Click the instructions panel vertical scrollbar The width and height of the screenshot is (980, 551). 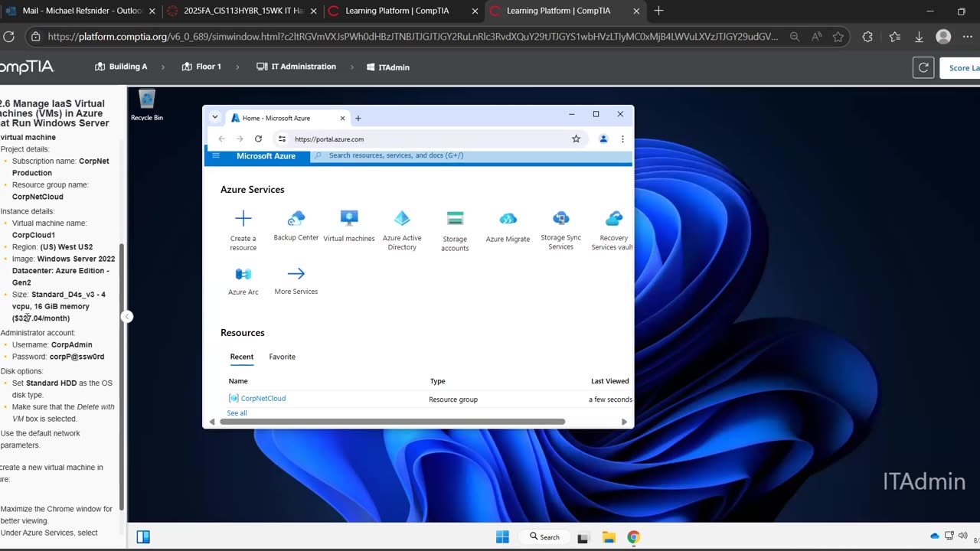coord(122,377)
